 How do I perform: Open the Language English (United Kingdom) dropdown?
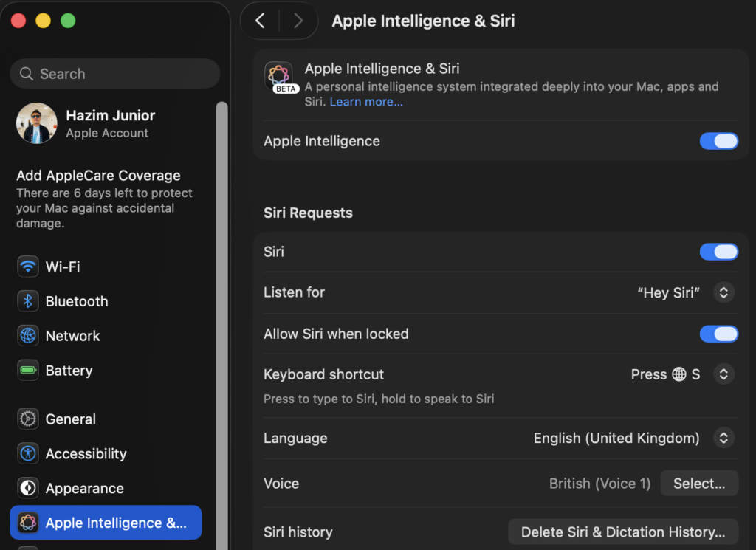point(724,438)
